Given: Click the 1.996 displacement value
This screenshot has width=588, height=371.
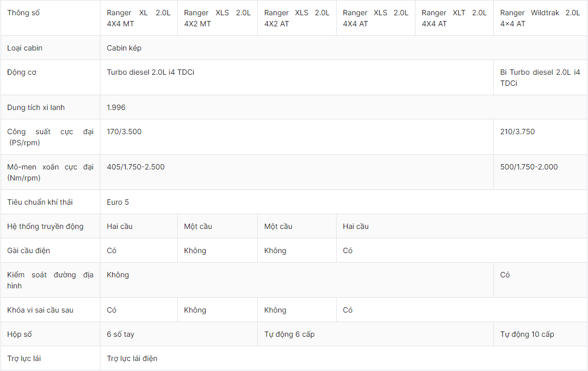Looking at the screenshot, I should coord(116,107).
